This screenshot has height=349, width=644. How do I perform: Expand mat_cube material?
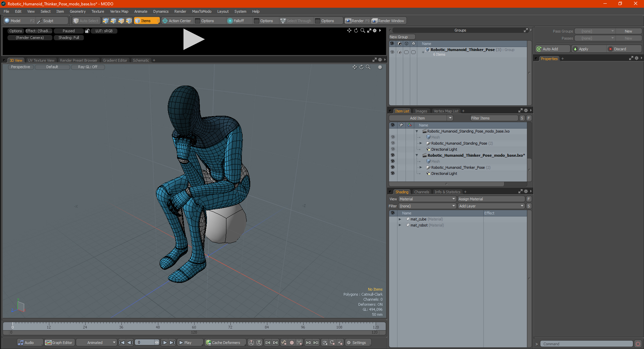[400, 219]
